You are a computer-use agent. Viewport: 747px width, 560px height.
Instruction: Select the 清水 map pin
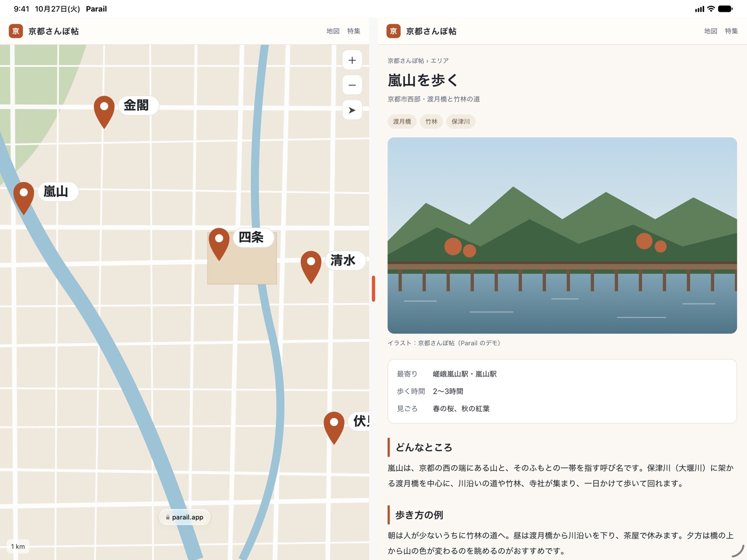311,267
